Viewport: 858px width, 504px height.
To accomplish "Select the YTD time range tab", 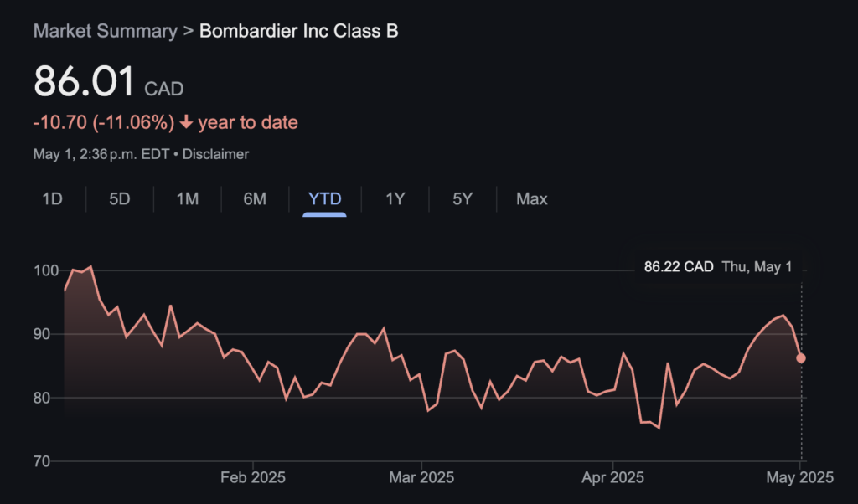I will [x=324, y=199].
